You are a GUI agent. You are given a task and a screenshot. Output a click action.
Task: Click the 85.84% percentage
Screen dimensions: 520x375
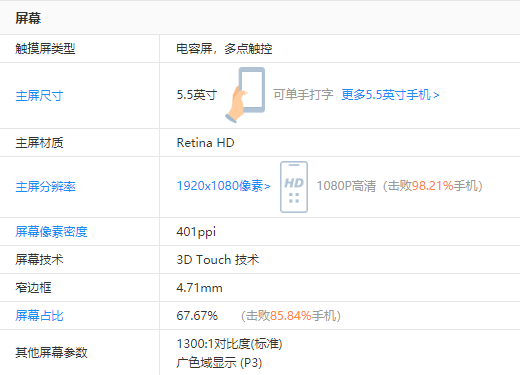290,315
